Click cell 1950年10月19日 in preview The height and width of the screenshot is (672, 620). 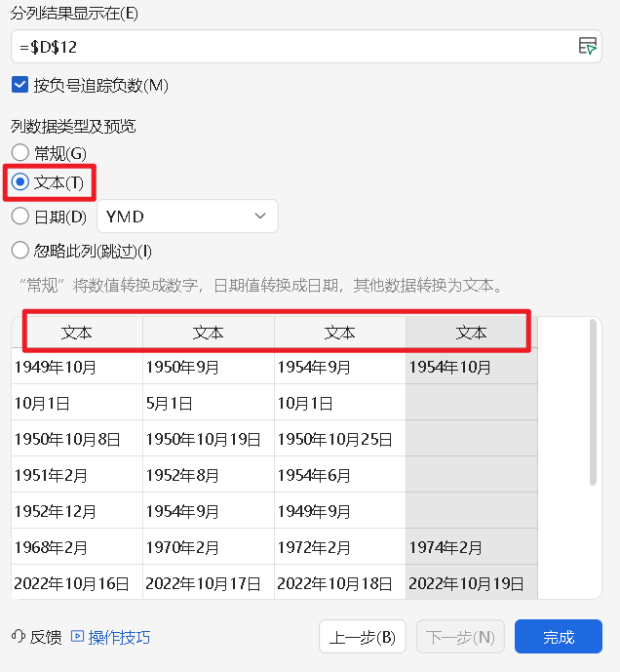[209, 439]
